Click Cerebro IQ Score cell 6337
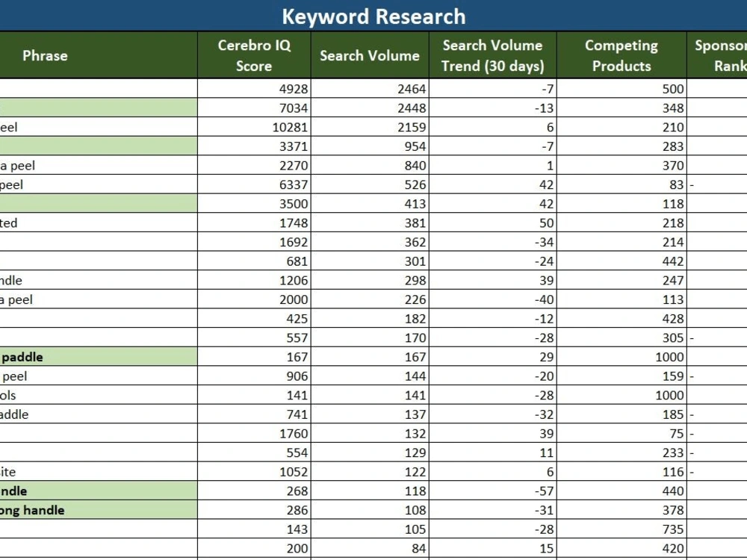The height and width of the screenshot is (560, 747). tap(254, 184)
